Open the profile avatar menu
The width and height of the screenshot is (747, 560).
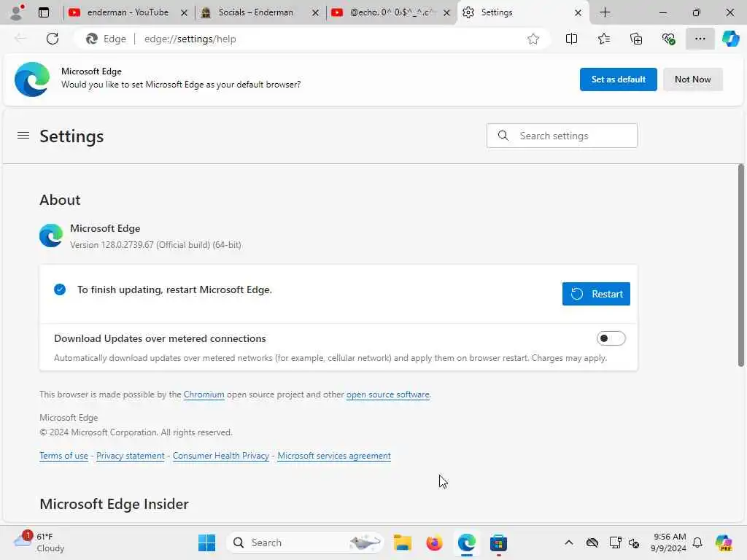(17, 12)
